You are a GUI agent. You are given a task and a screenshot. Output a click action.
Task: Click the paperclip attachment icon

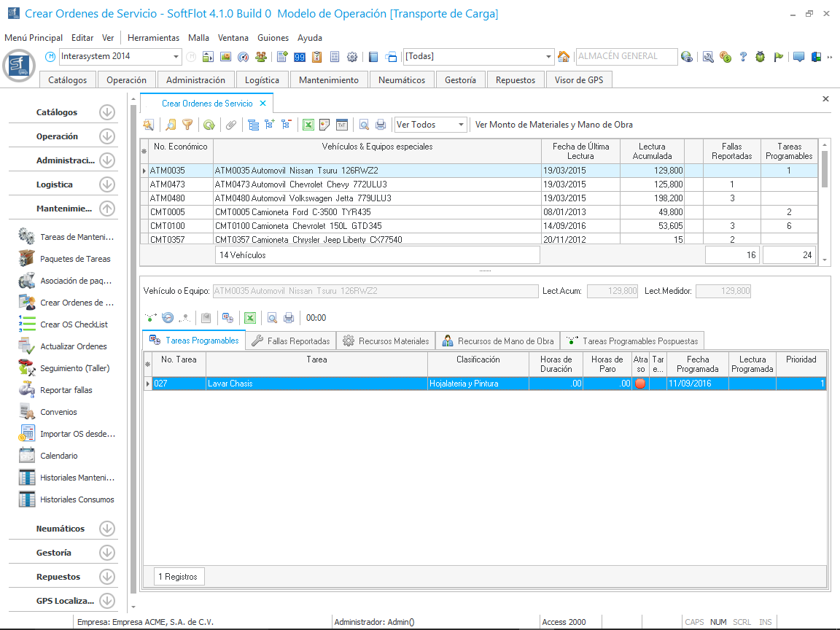(x=230, y=125)
